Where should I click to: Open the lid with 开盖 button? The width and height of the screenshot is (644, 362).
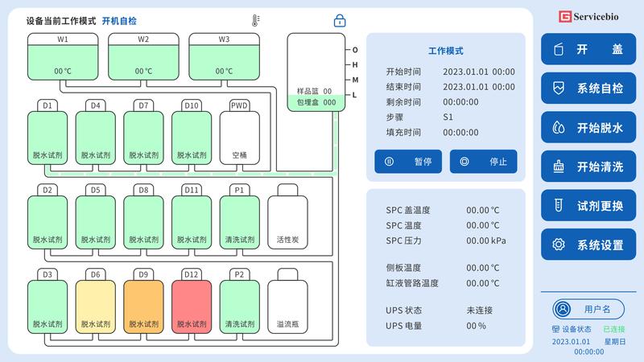click(588, 49)
